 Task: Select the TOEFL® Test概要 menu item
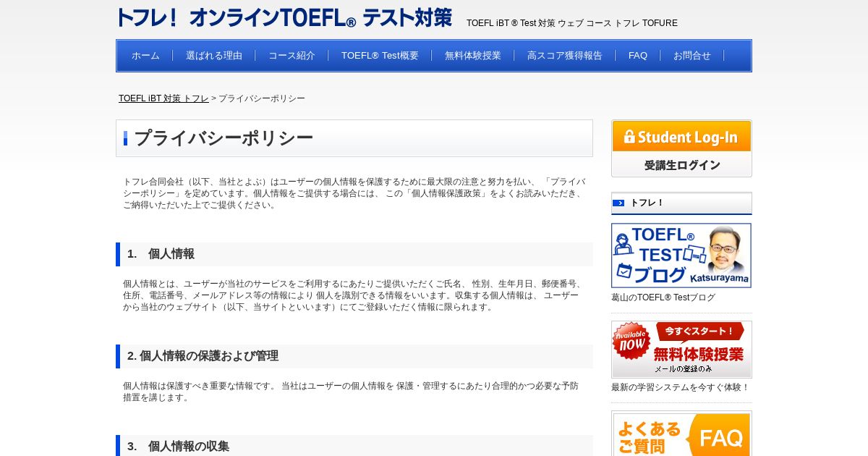click(380, 56)
